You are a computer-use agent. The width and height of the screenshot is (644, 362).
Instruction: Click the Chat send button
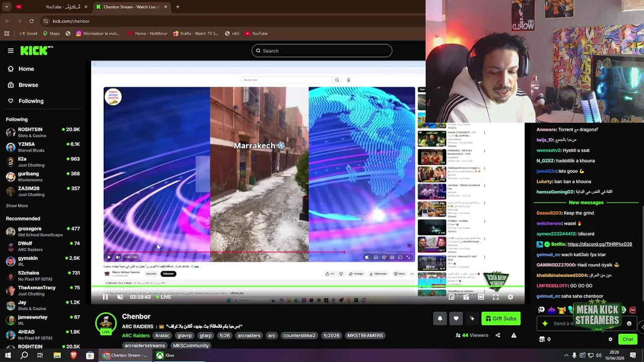tap(627, 339)
